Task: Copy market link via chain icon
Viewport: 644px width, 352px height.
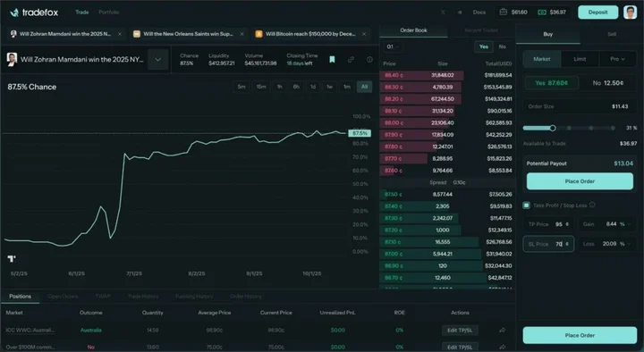Action: click(x=351, y=60)
